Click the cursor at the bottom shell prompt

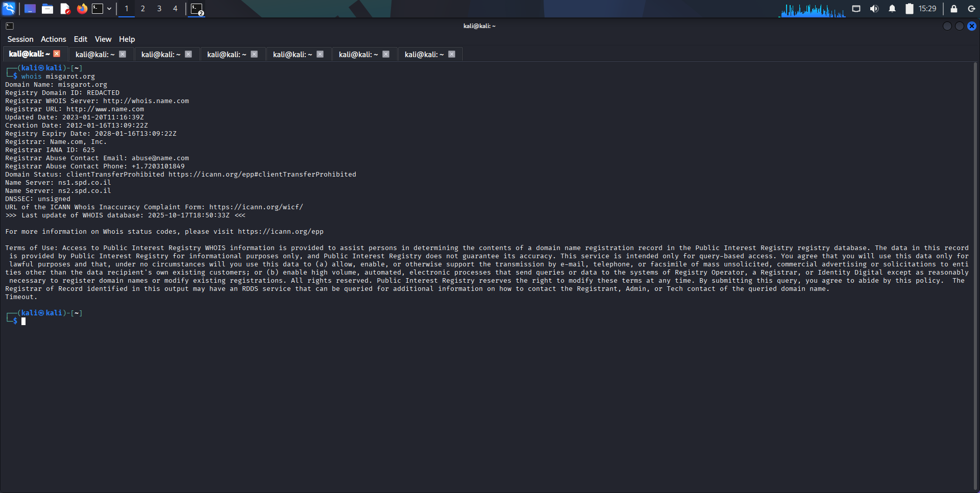coord(23,322)
